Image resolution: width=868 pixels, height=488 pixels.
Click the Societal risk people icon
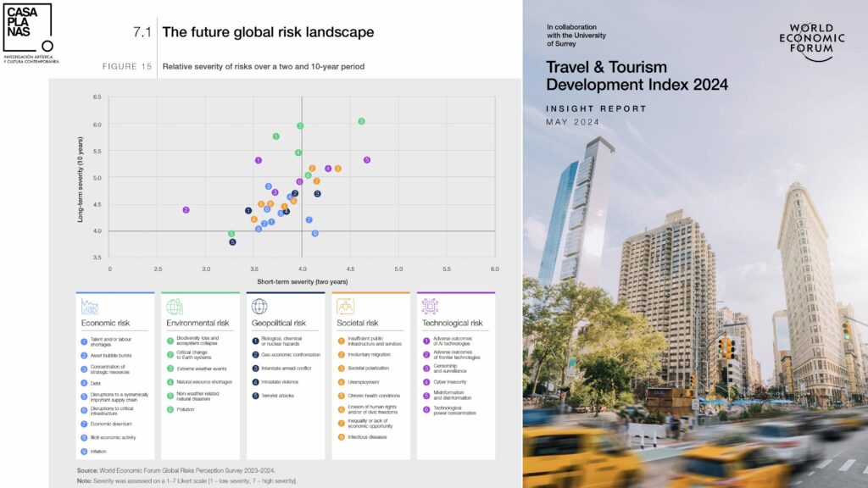coord(345,307)
